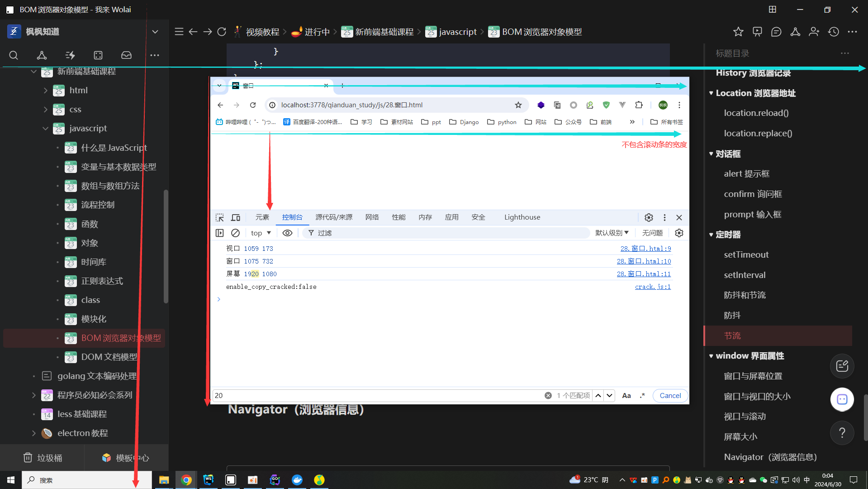Image resolution: width=868 pixels, height=489 pixels.
Task: Select the DOM 文档模型 page
Action: coord(109,357)
